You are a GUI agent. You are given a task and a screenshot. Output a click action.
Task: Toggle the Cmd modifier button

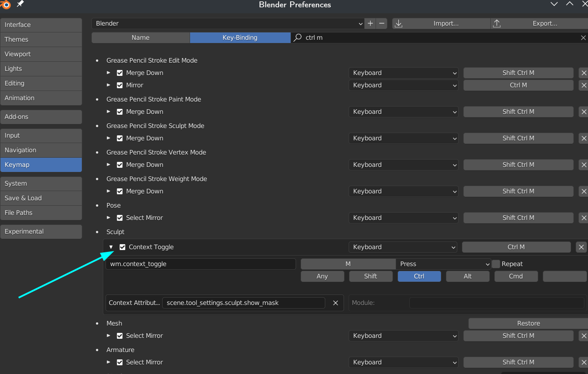coord(516,276)
